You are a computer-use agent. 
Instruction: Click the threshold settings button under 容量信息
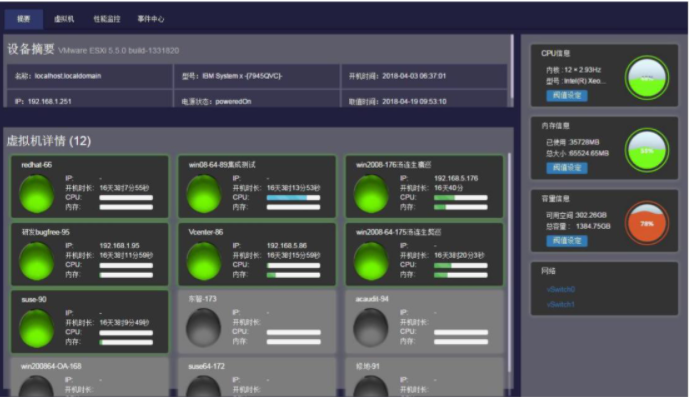(x=567, y=240)
